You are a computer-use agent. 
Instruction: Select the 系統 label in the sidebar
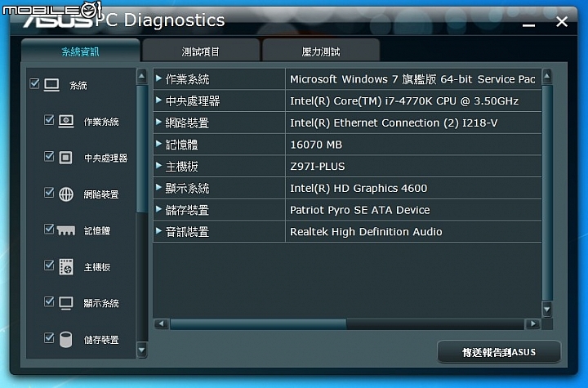click(78, 86)
